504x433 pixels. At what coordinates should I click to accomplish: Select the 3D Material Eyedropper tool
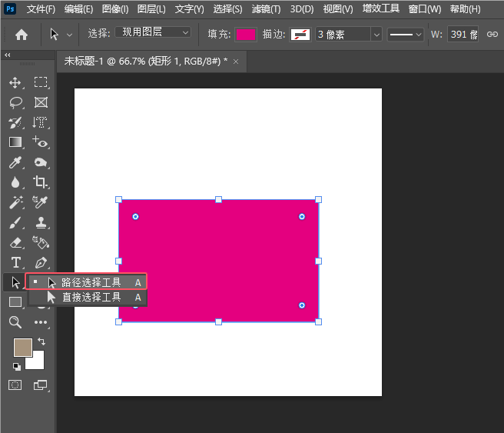(40, 202)
